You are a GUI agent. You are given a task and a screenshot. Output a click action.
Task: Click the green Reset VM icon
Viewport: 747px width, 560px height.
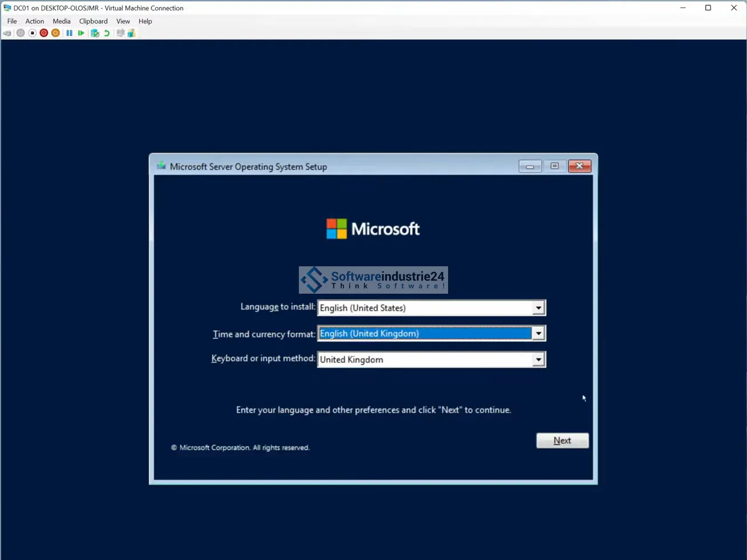point(81,33)
